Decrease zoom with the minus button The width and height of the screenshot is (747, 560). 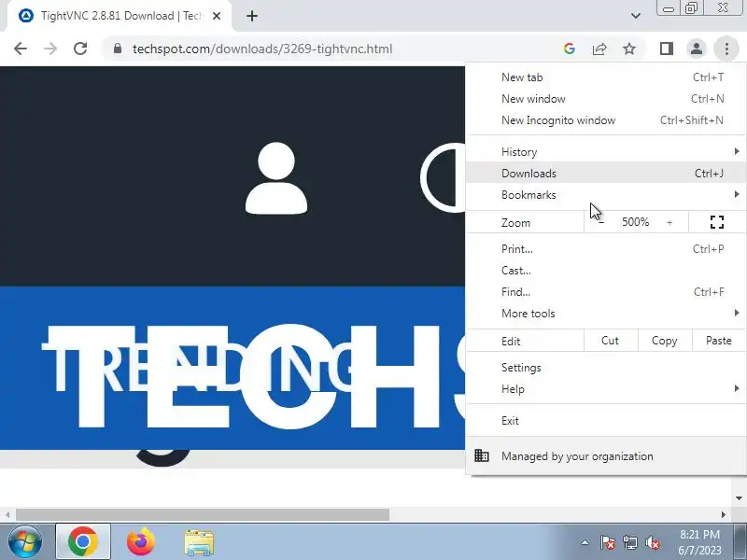tap(601, 222)
